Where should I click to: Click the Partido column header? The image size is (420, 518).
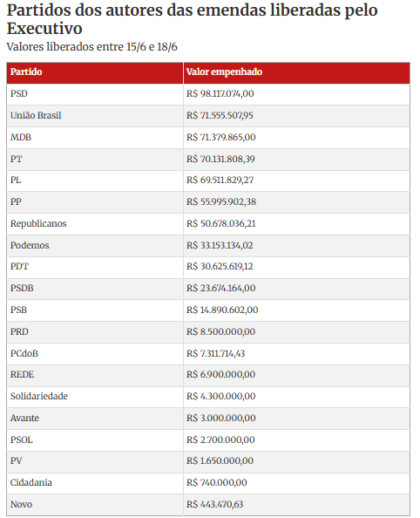[95, 72]
